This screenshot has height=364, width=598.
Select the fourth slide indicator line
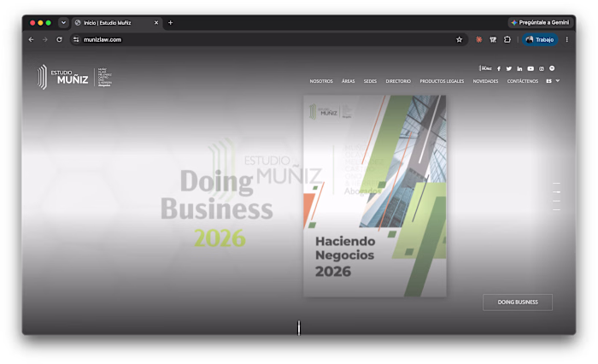tap(556, 210)
